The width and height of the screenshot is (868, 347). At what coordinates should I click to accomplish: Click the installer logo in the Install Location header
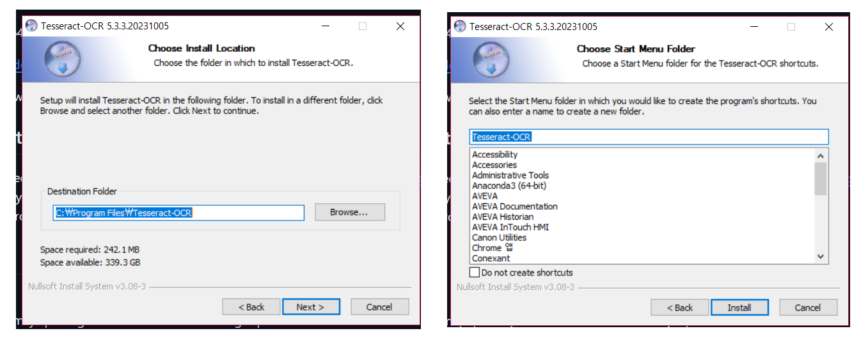tap(62, 60)
